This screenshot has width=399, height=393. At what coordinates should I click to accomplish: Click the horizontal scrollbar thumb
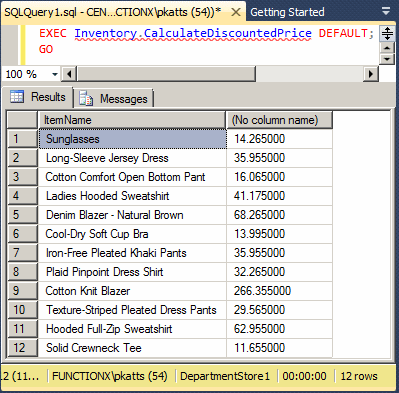tap(166, 74)
